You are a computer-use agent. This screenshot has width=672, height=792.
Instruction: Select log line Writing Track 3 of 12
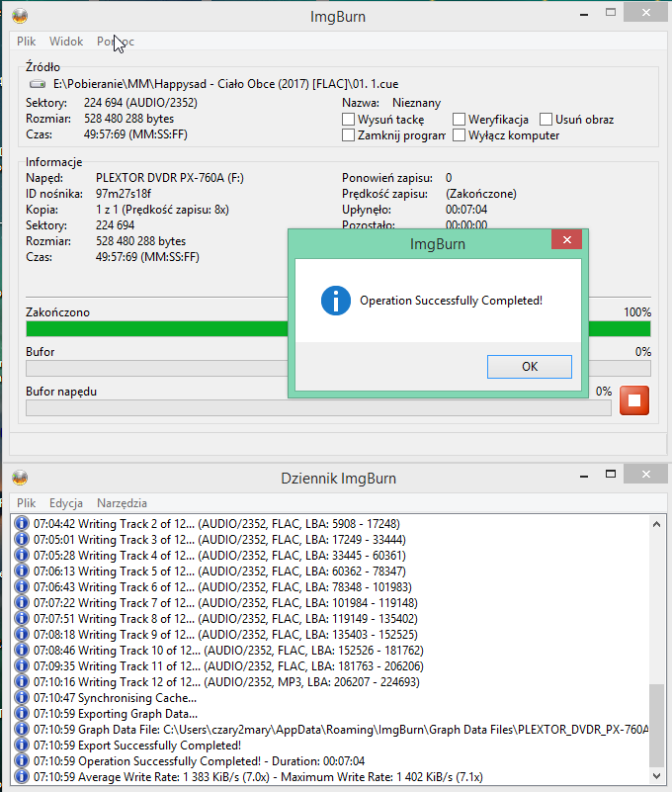coord(219,540)
